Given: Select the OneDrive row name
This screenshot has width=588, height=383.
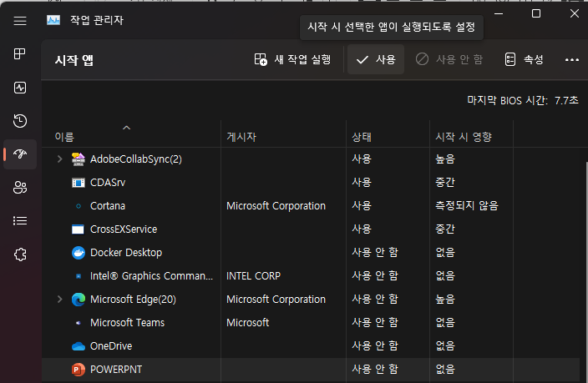Looking at the screenshot, I should [111, 346].
